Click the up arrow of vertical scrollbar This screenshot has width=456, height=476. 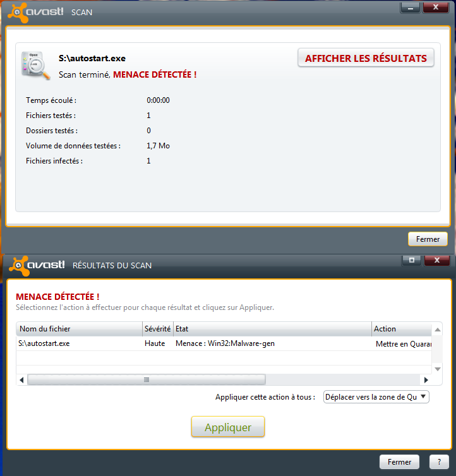(438, 330)
